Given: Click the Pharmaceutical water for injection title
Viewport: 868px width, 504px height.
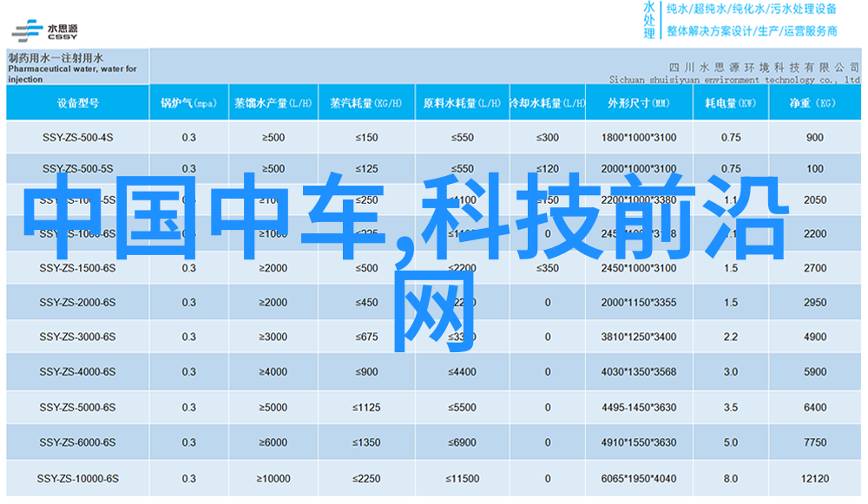Looking at the screenshot, I should point(73,69).
